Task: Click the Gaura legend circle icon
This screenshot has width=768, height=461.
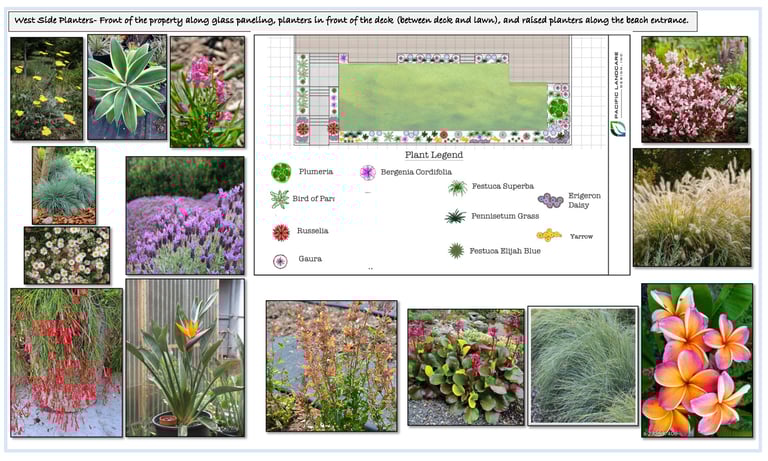Action: pyautogui.click(x=280, y=261)
